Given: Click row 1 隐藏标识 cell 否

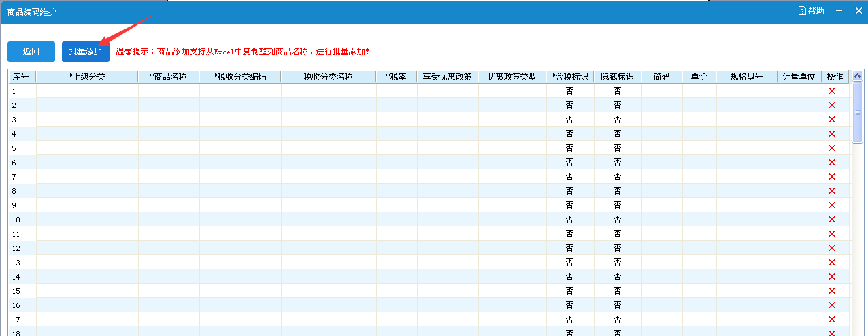Looking at the screenshot, I should point(618,91).
